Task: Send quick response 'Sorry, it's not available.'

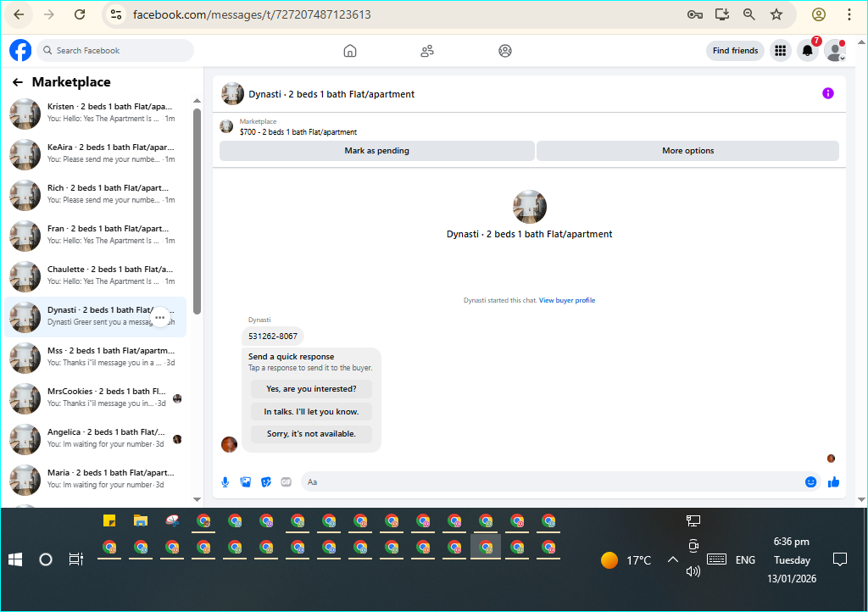Action: 311,434
